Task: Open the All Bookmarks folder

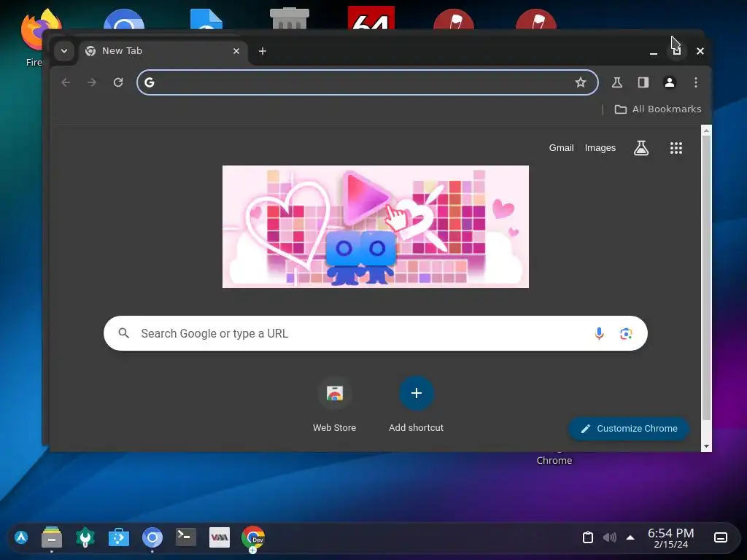Action: (658, 109)
